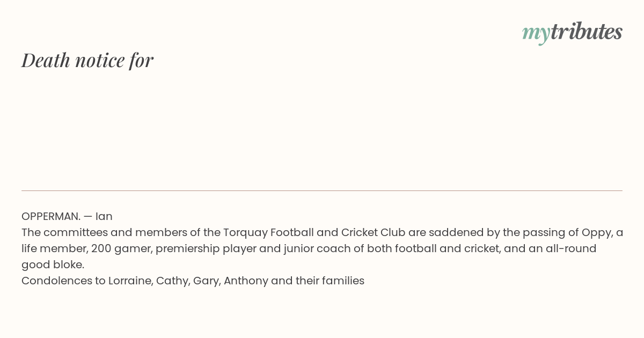This screenshot has width=644, height=338.
Task: Click the grey "tributes" part of the logo
Action: click(587, 32)
